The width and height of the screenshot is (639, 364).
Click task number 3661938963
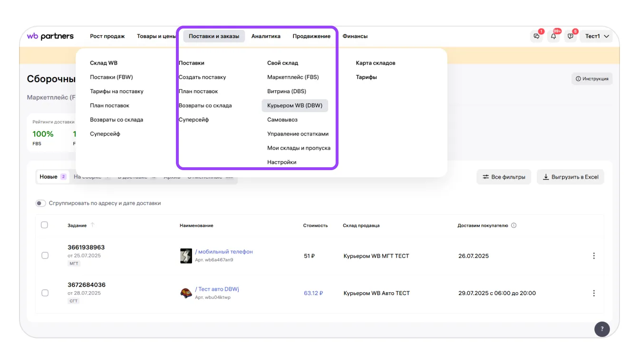pyautogui.click(x=86, y=248)
